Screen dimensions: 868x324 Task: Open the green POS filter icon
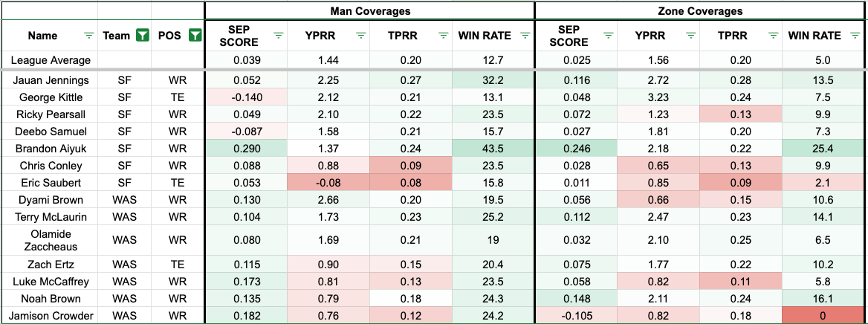[195, 35]
